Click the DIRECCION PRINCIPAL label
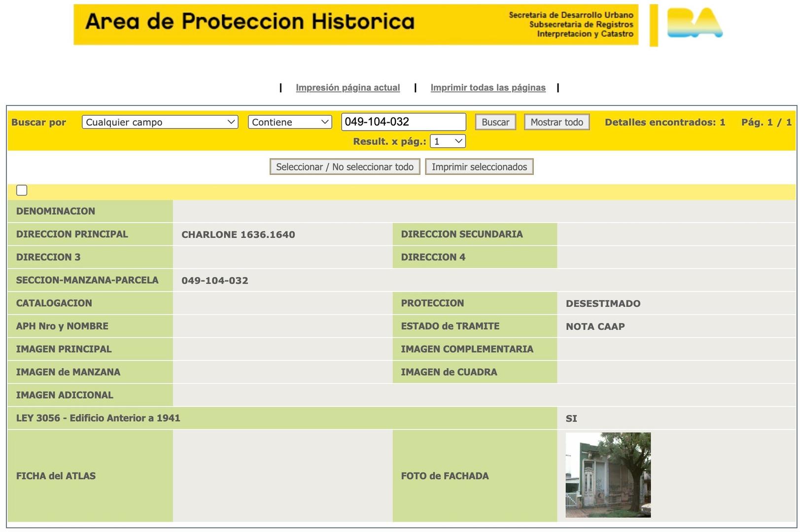The image size is (800, 532). 72,234
